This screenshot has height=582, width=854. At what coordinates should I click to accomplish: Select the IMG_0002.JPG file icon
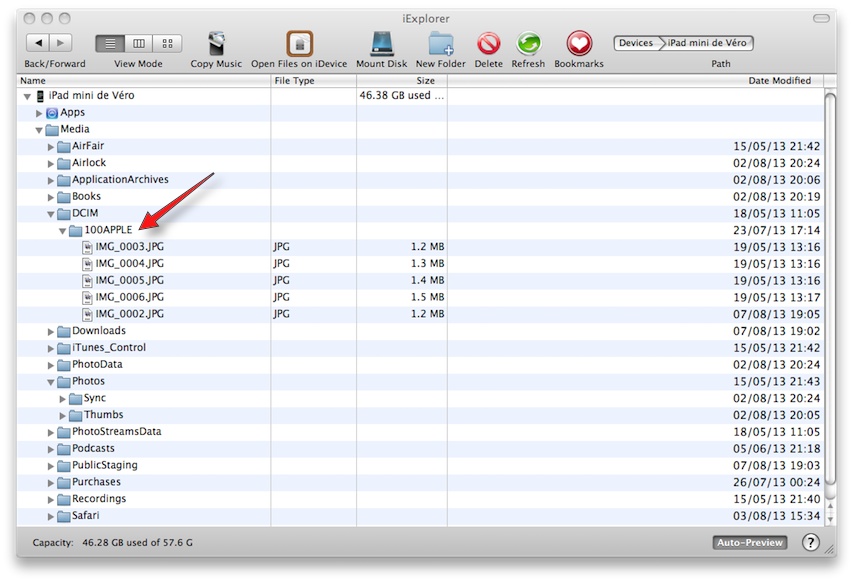point(87,315)
